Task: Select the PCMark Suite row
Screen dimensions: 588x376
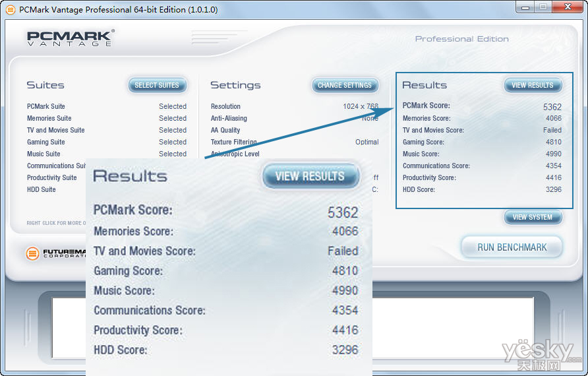Action: pos(107,107)
